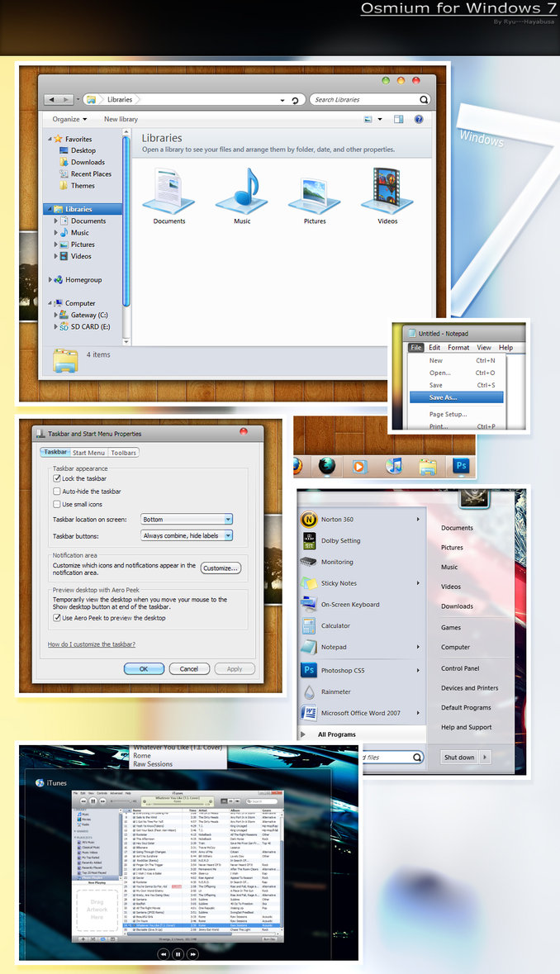This screenshot has width=560, height=974.
Task: Click the help icon in Explorer toolbar
Action: point(419,120)
